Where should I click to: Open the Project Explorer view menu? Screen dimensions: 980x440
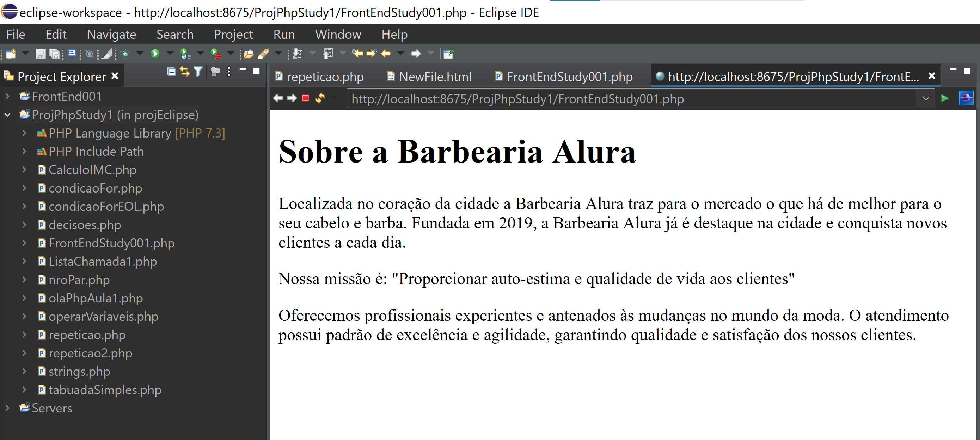click(229, 72)
